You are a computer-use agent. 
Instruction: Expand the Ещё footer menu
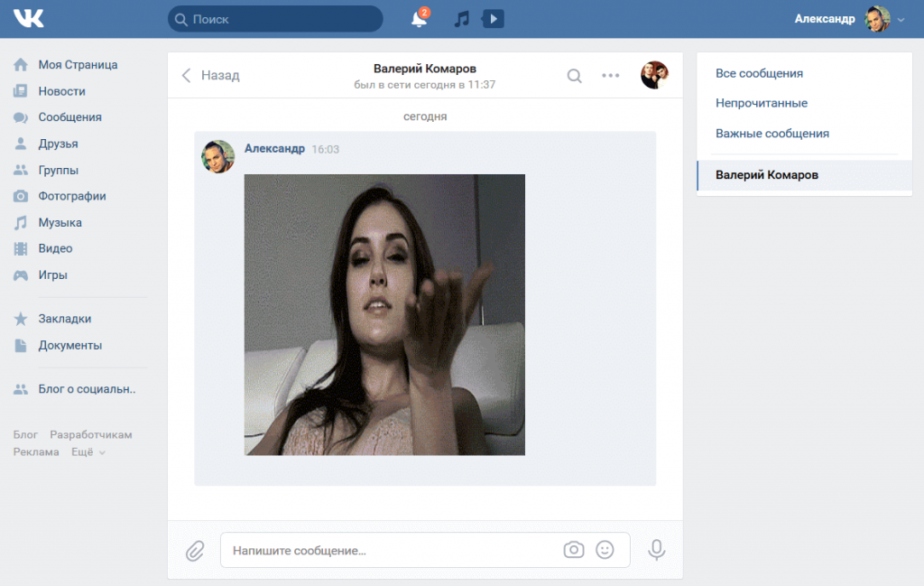(x=88, y=452)
